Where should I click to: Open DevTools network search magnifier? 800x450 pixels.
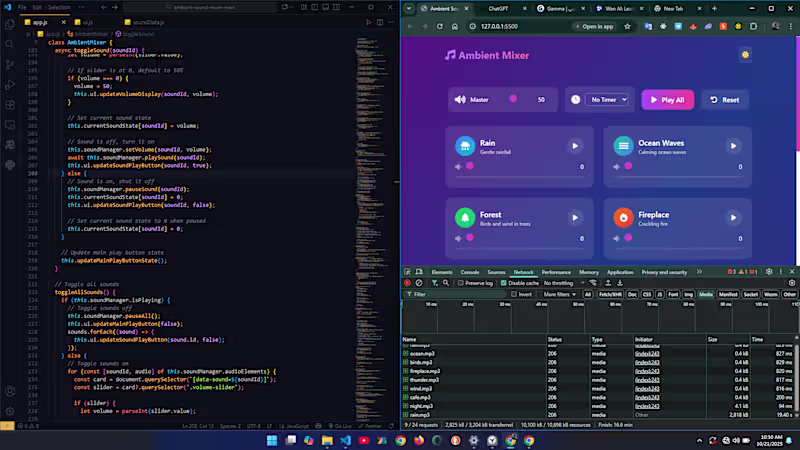tap(446, 283)
